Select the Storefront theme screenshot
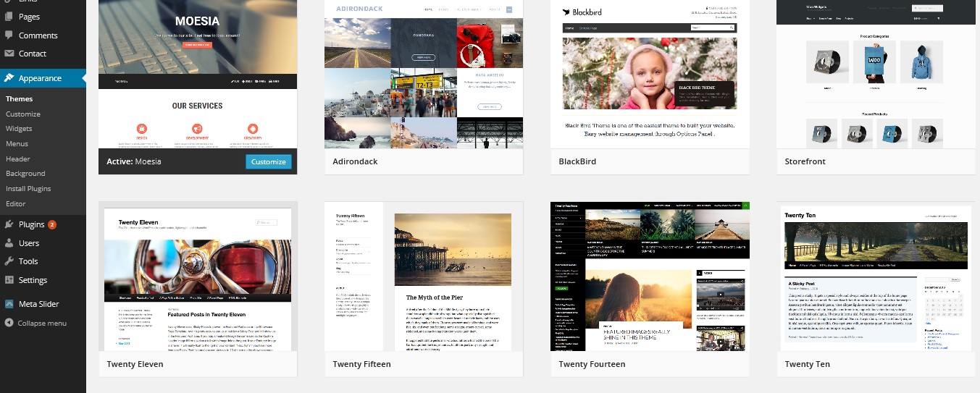 pyautogui.click(x=876, y=74)
